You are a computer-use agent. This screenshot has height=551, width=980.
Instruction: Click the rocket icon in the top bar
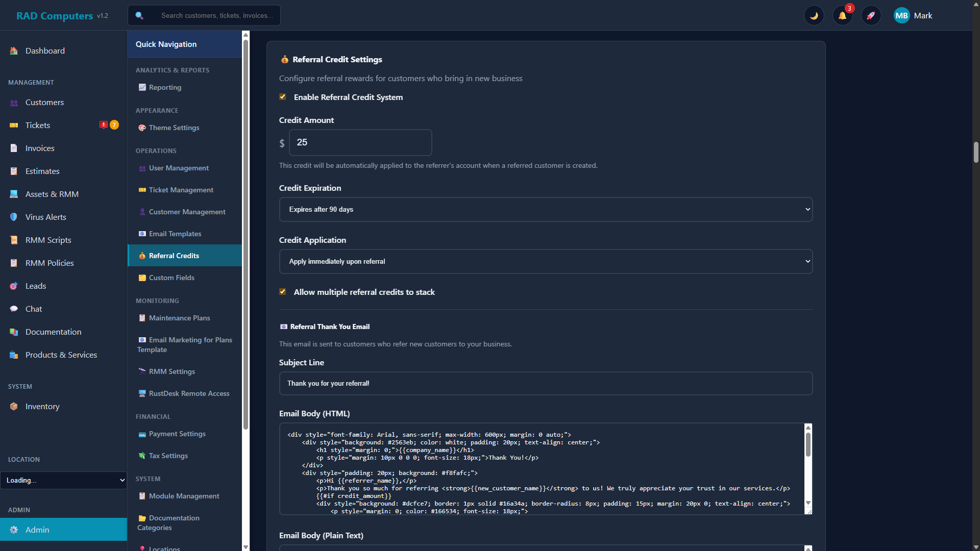(x=871, y=15)
